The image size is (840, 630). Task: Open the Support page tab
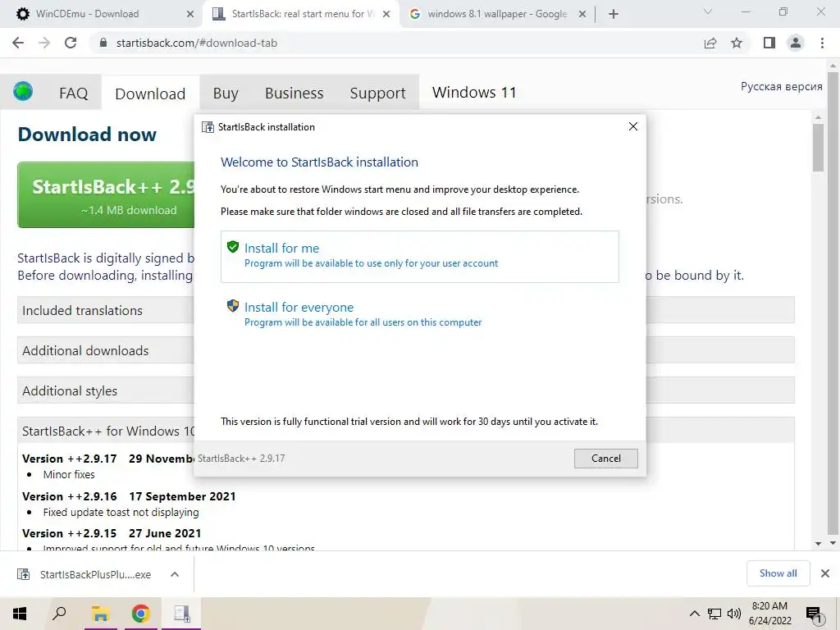(377, 94)
